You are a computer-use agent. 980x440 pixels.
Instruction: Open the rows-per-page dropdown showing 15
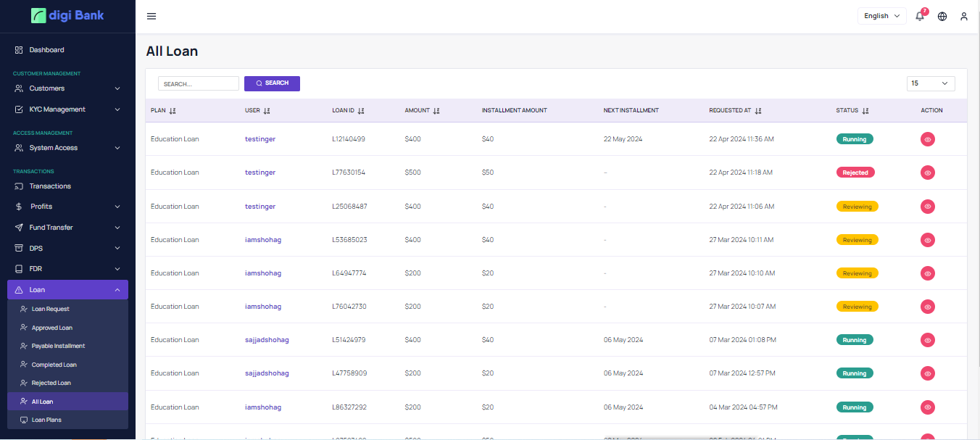click(x=931, y=83)
